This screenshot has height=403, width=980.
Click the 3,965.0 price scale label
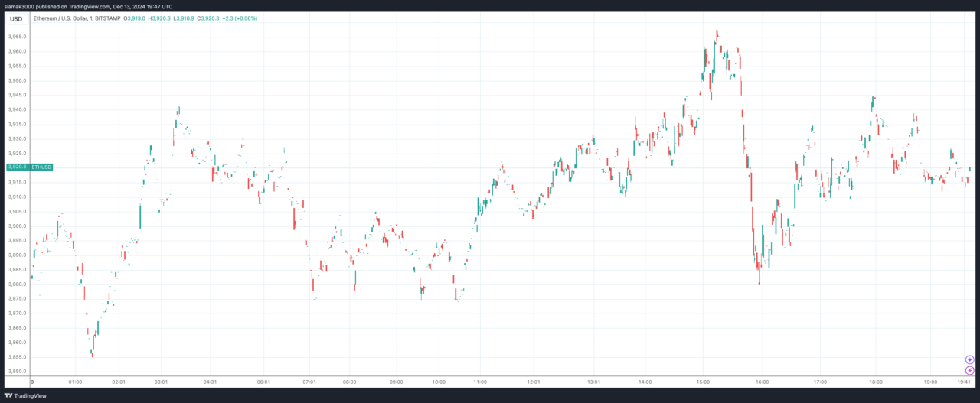coord(17,37)
